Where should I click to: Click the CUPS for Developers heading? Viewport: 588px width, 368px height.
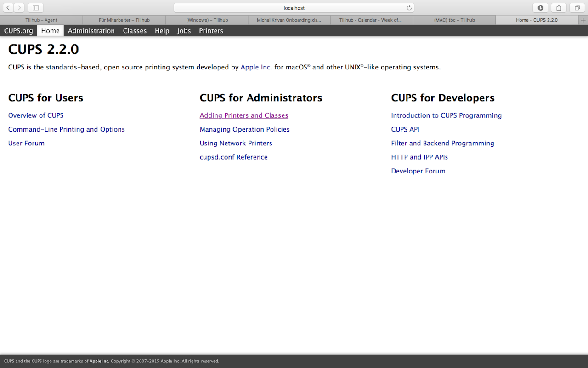[443, 98]
